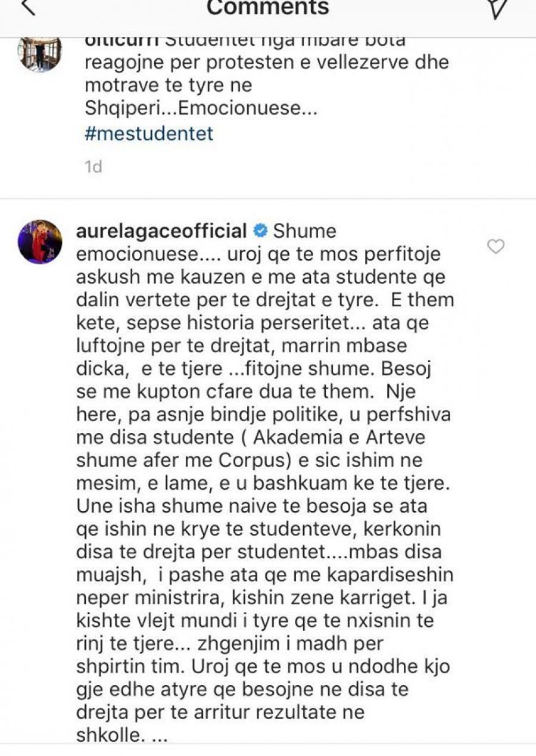536x756 pixels.
Task: Tap the 1d timestamp under the caption
Action: point(93,166)
